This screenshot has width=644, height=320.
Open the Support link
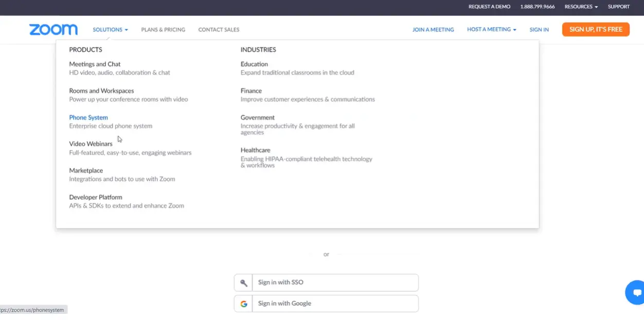click(x=618, y=7)
